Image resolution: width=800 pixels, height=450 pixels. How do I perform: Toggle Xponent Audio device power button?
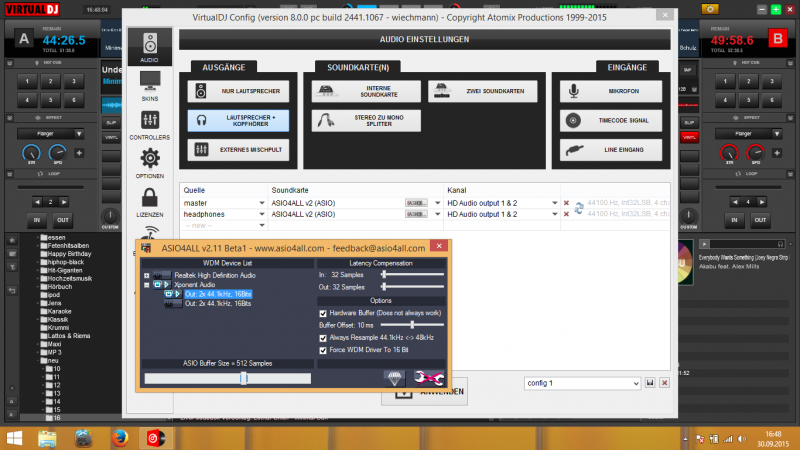(x=158, y=285)
